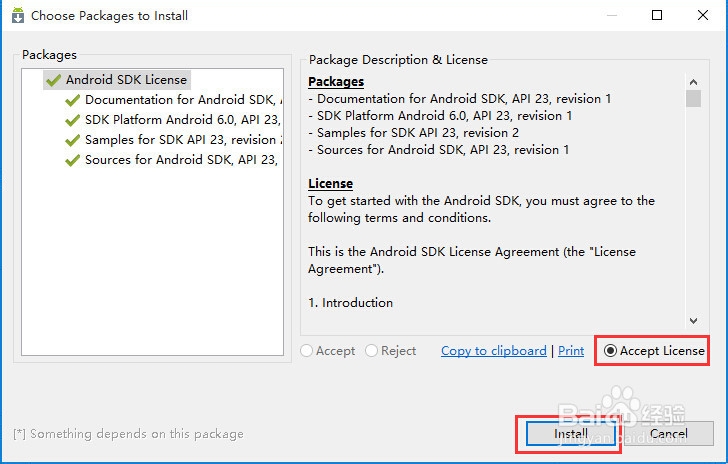The width and height of the screenshot is (728, 464).
Task: Click checkmark icon beside Sources for Android SDK
Action: (x=72, y=160)
